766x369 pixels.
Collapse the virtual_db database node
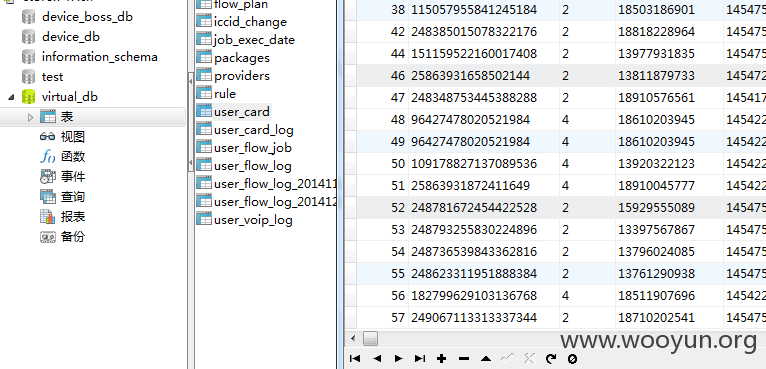11,97
